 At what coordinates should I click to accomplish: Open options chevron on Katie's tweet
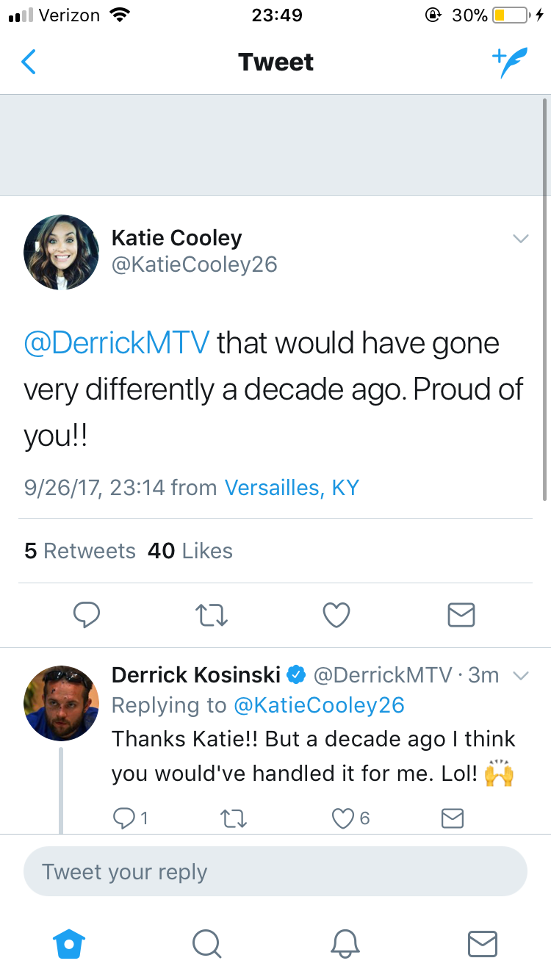point(520,239)
